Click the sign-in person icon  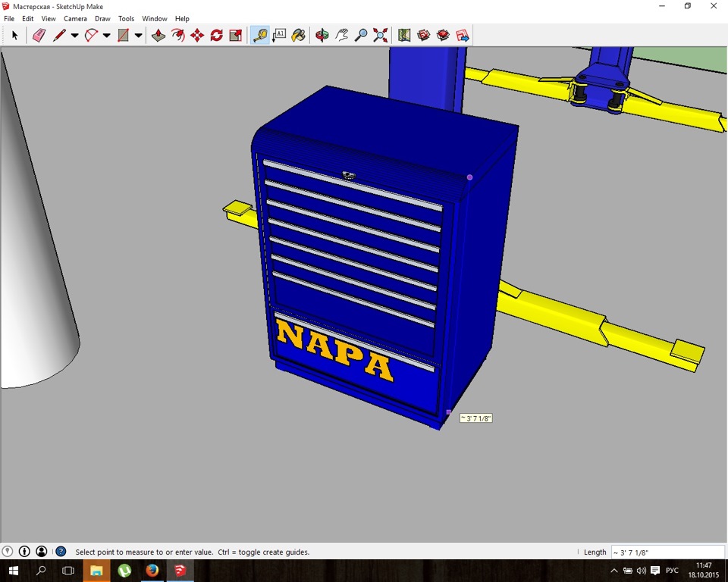click(41, 552)
